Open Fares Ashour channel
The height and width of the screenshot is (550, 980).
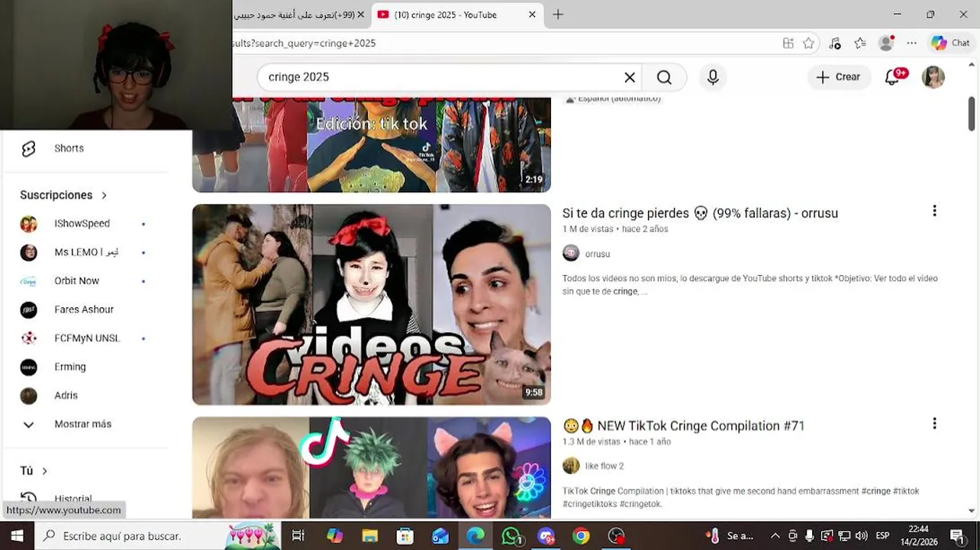tap(84, 309)
